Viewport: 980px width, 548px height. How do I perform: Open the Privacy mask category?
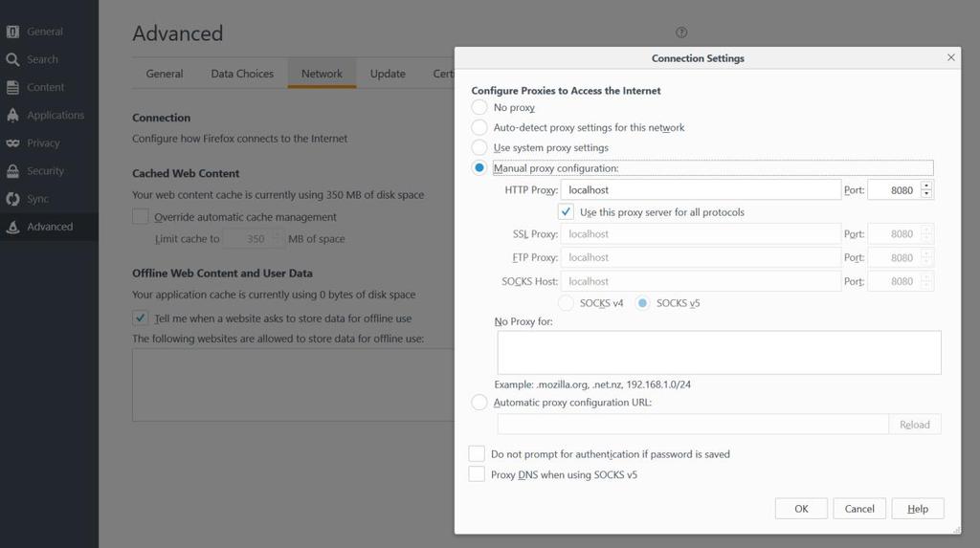pyautogui.click(x=49, y=143)
